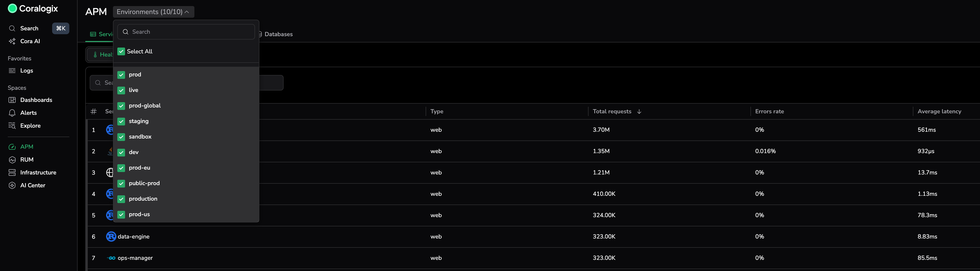Screen dimensions: 980x271
Task: Open the ops-manager service link
Action: pos(135,258)
